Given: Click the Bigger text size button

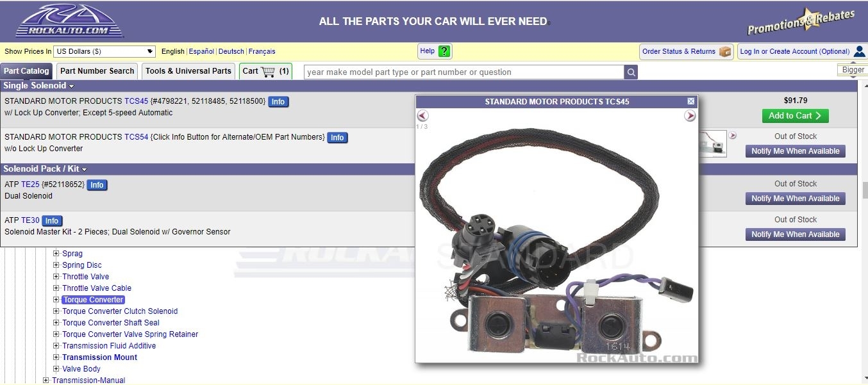Looking at the screenshot, I should click(x=853, y=70).
